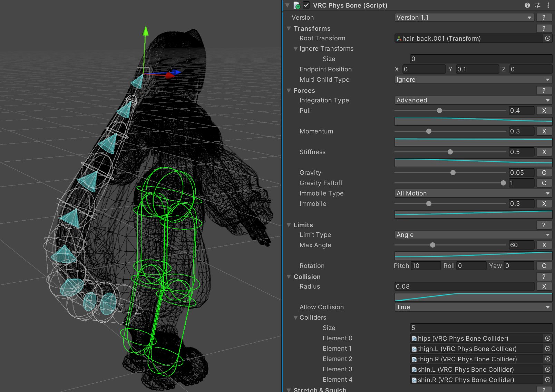Click the Colliders Size field
Viewport: 555px width, 392px height.
coord(481,328)
